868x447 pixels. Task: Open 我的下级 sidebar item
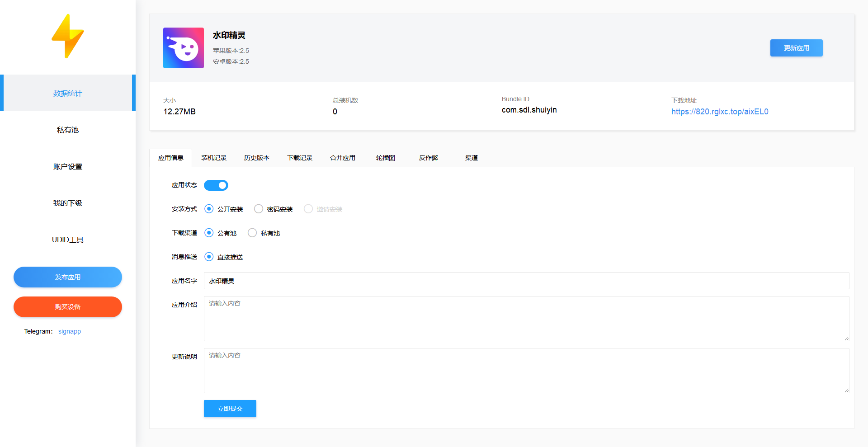pos(68,203)
